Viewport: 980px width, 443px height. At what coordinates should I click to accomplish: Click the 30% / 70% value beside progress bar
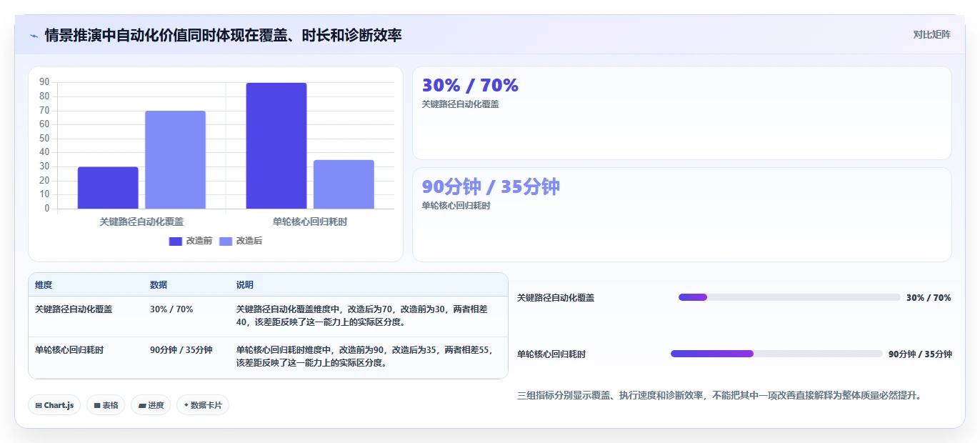click(x=929, y=298)
